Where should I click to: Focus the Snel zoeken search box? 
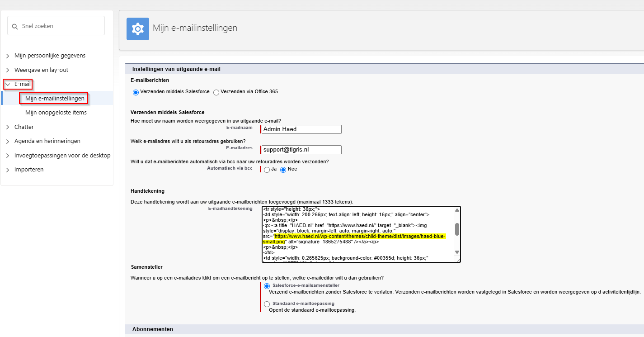[56, 26]
